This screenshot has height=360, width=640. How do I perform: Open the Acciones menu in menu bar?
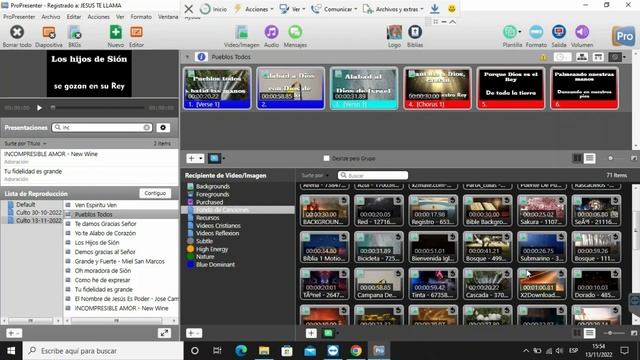pos(98,17)
